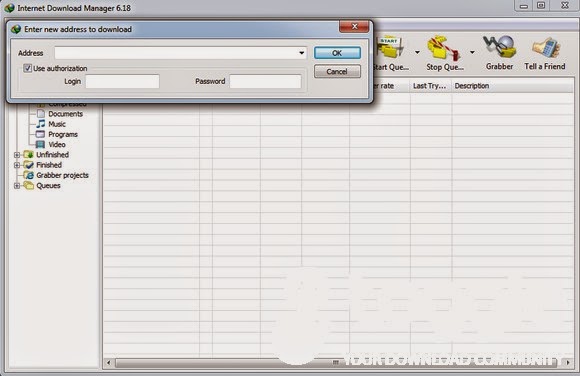
Task: Minimize the Internet Download Manager window
Action: click(524, 6)
